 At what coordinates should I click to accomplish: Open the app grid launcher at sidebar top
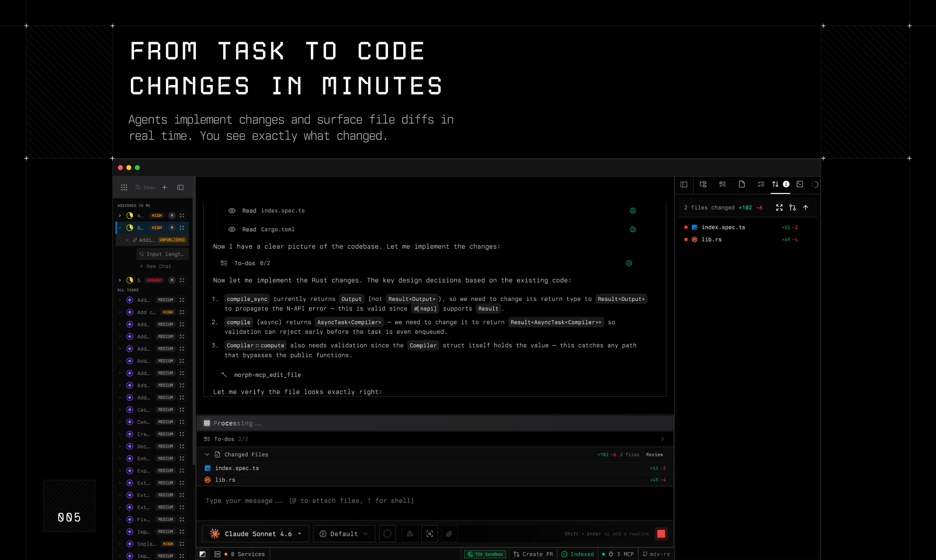point(124,187)
